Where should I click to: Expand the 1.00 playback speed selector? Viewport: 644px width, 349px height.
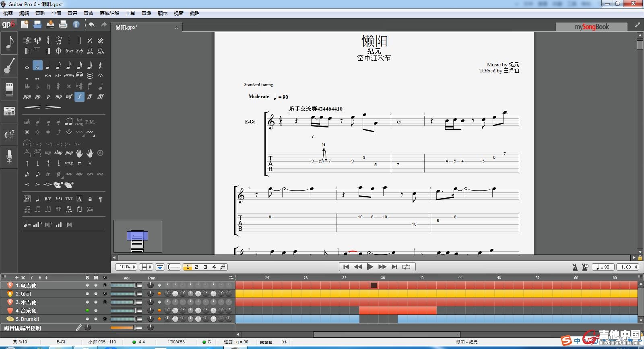[628, 267]
